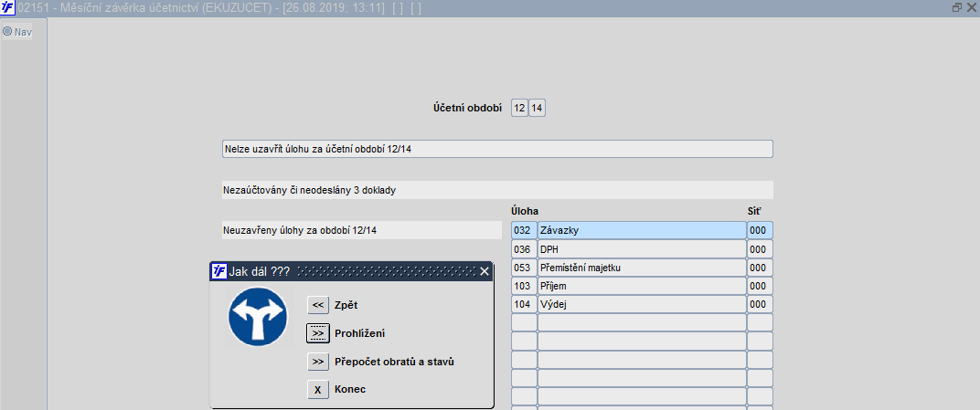Click Neuzavřeny úlohy za období 12/14 text
The image size is (980, 410).
pyautogui.click(x=300, y=230)
